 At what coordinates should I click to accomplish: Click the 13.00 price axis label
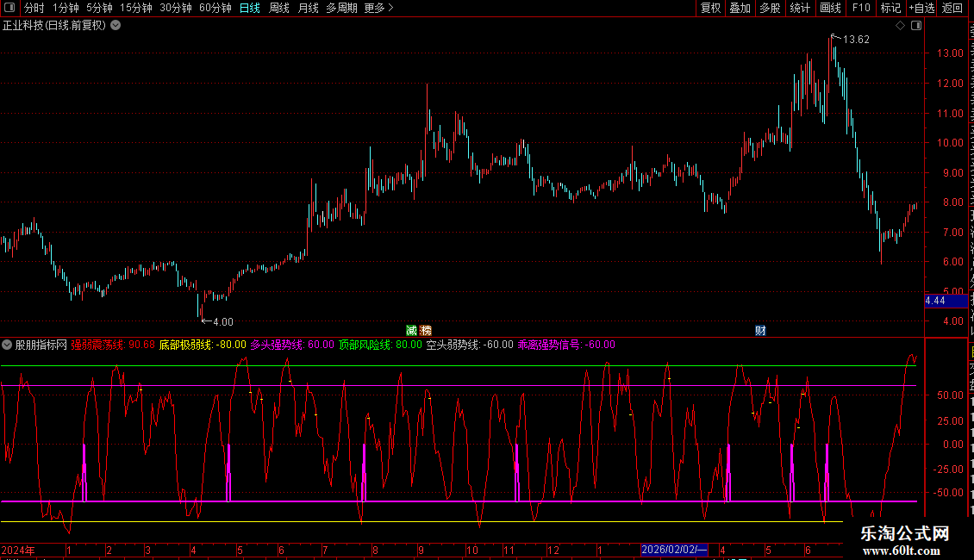click(x=951, y=53)
